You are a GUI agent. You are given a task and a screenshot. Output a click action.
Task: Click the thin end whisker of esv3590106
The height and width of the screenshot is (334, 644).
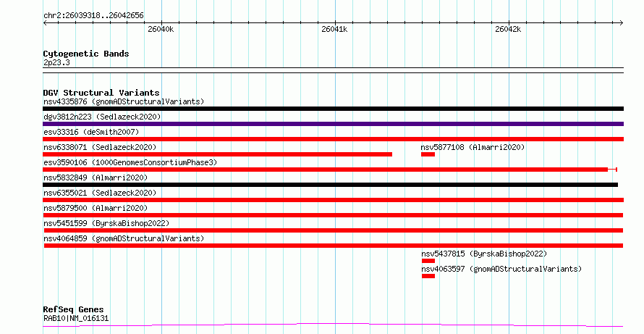tap(612, 170)
